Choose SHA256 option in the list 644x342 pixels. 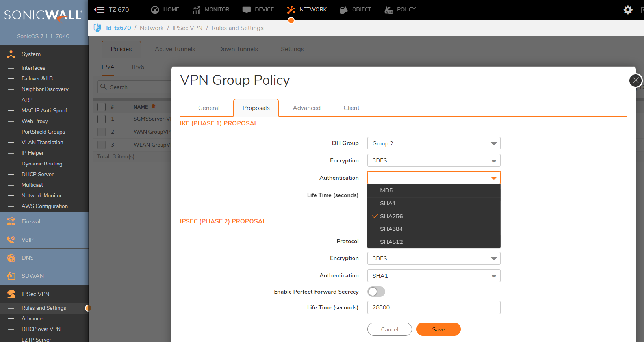click(x=434, y=216)
